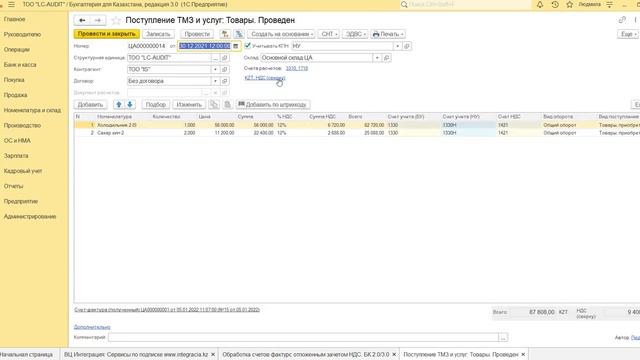Screen dimensions: 640x360
Task: Open the Склад dropdown arrow
Action: click(x=377, y=58)
